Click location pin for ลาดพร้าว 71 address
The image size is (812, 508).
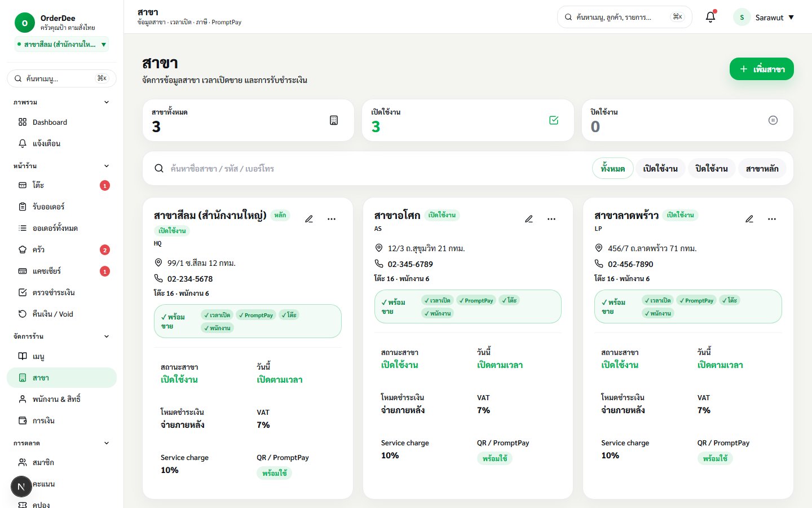tap(599, 248)
